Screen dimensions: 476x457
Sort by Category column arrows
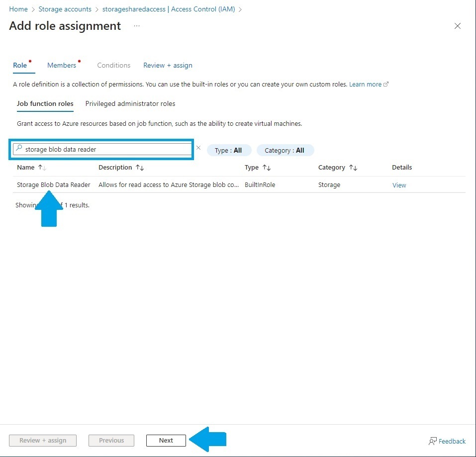coord(353,168)
